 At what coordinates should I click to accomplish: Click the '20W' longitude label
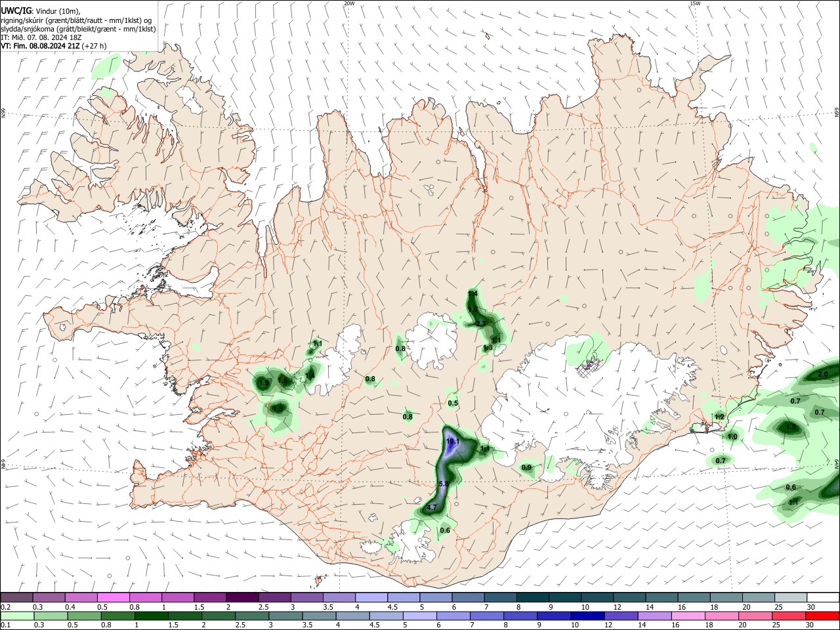349,3
